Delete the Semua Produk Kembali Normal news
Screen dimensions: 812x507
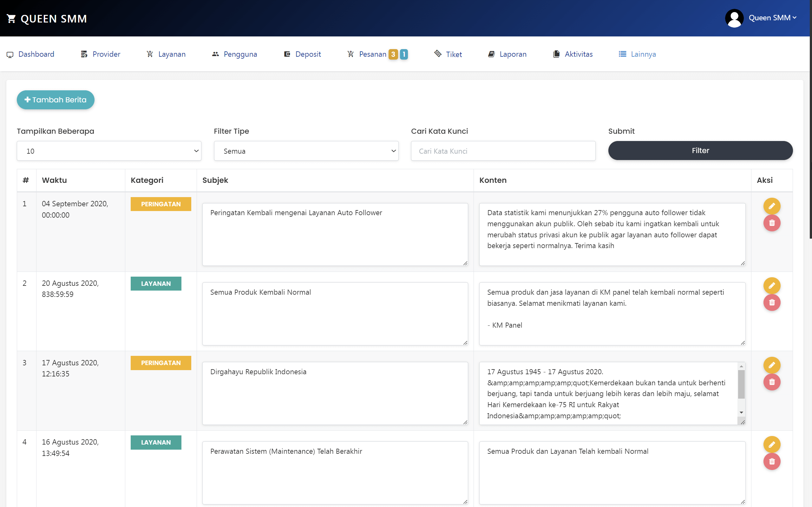click(x=772, y=302)
